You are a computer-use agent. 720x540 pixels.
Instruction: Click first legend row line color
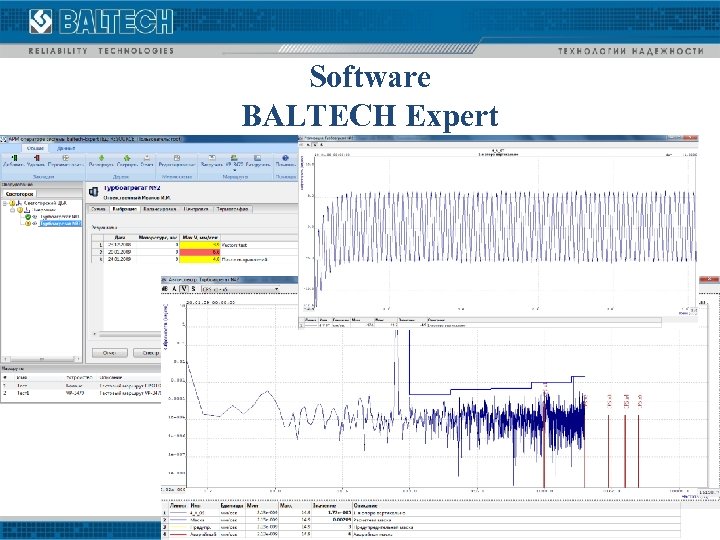[179, 513]
